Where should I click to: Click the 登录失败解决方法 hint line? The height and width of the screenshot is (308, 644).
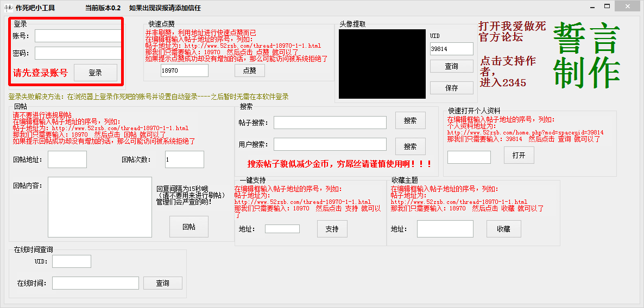[149, 97]
